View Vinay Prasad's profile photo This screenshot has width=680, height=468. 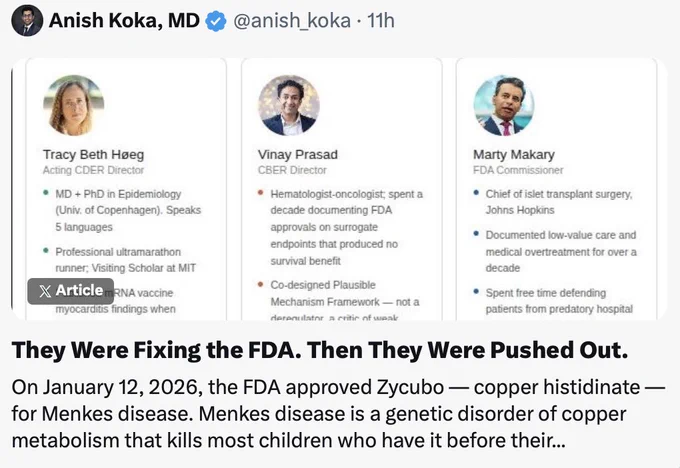pos(289,105)
